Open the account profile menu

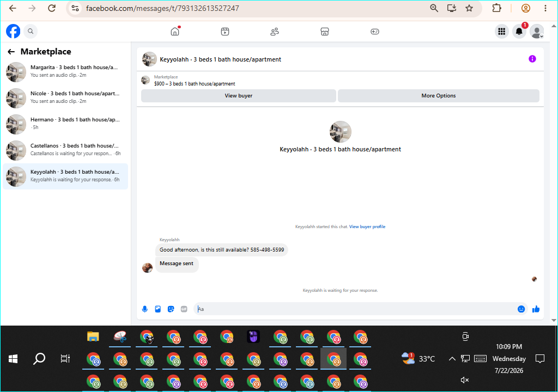click(x=537, y=31)
